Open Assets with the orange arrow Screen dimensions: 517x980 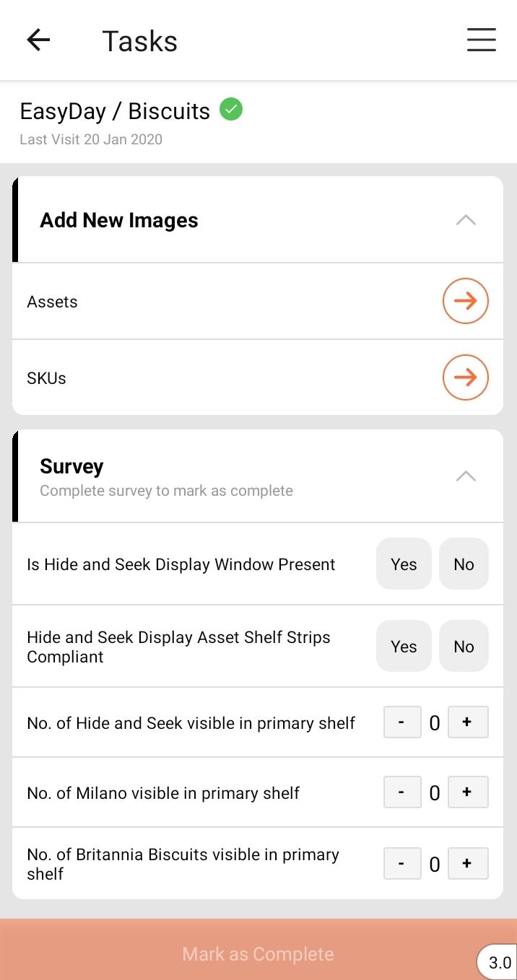465,301
